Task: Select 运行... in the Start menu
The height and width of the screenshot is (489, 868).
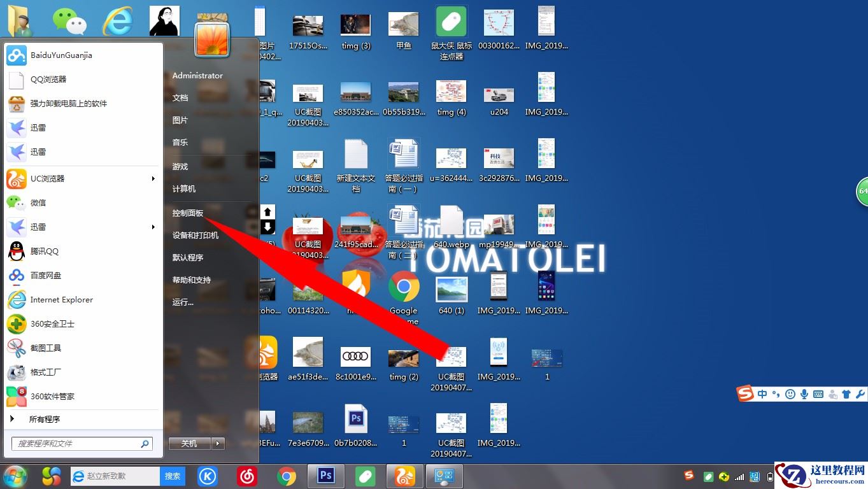Action: [182, 302]
